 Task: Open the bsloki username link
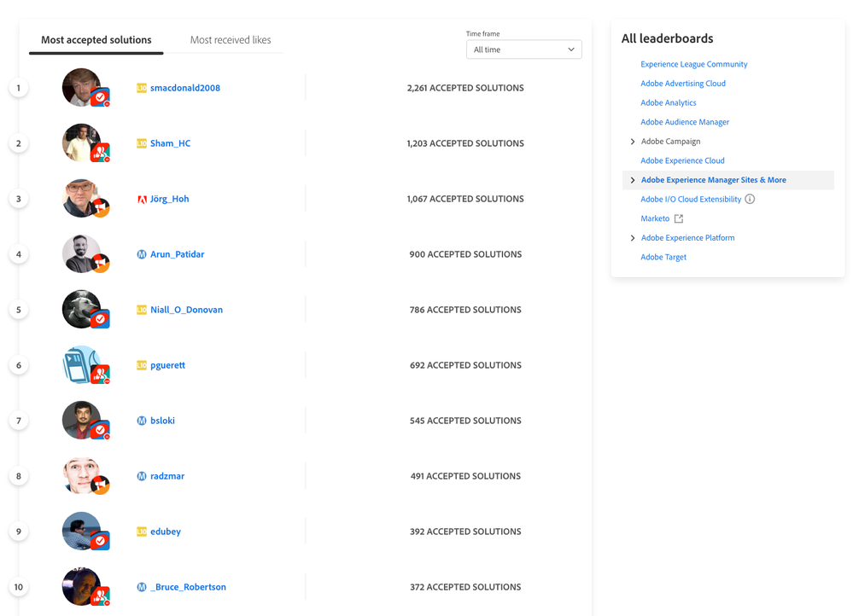[162, 421]
